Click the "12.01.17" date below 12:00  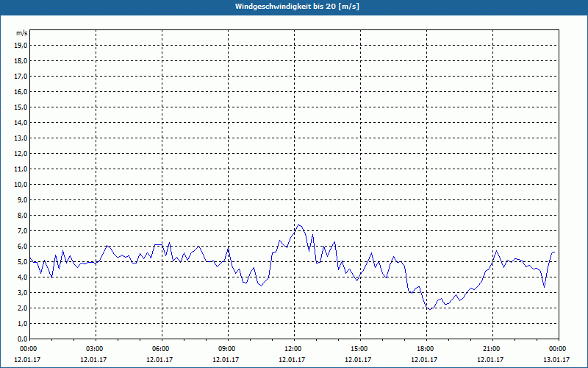point(292,360)
